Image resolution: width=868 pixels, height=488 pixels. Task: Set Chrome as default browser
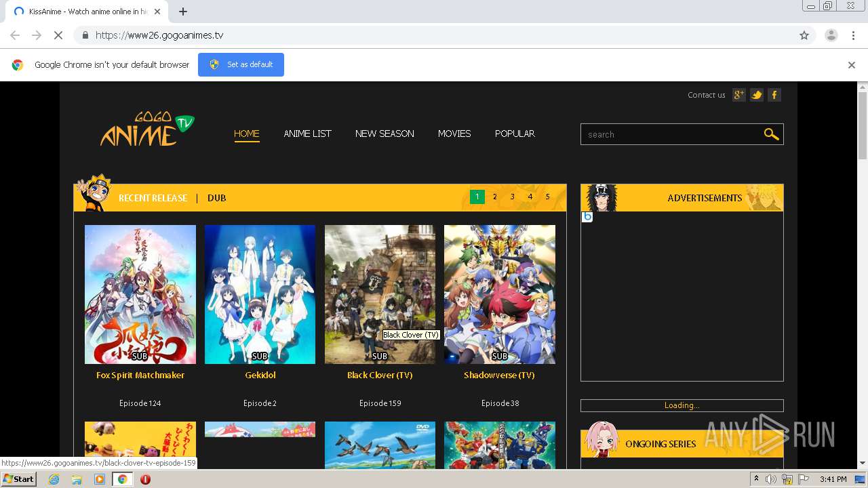click(241, 64)
